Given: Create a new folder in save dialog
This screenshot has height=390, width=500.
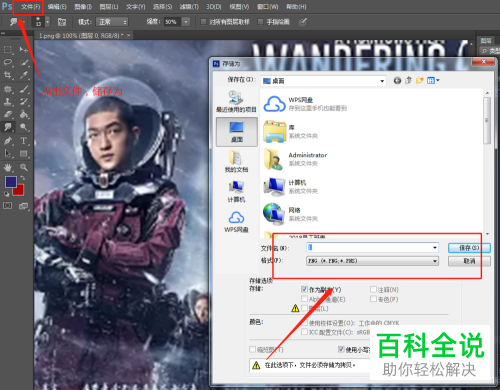Looking at the screenshot, I should (x=420, y=80).
